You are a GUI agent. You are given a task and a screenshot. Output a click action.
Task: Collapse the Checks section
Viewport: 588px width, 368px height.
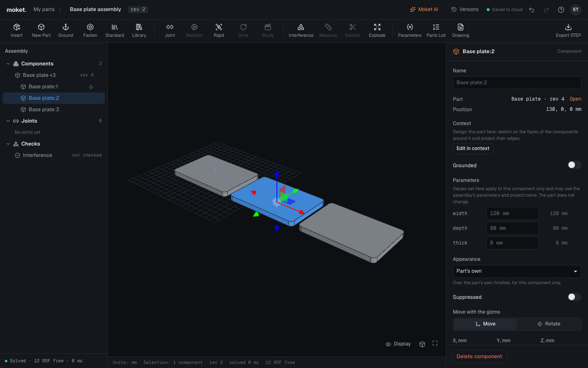pyautogui.click(x=8, y=144)
